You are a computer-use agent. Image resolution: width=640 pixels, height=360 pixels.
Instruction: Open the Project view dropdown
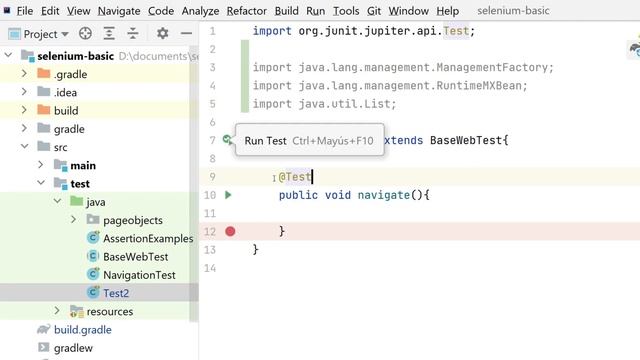click(x=38, y=34)
